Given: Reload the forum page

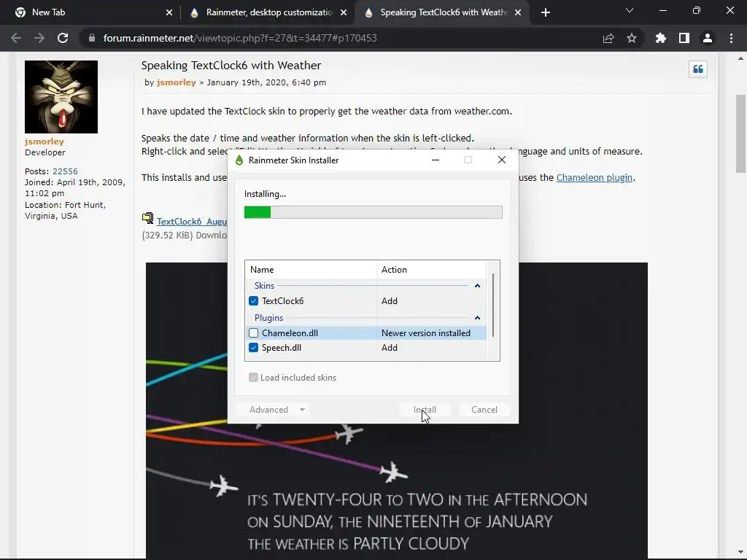Looking at the screenshot, I should (63, 38).
